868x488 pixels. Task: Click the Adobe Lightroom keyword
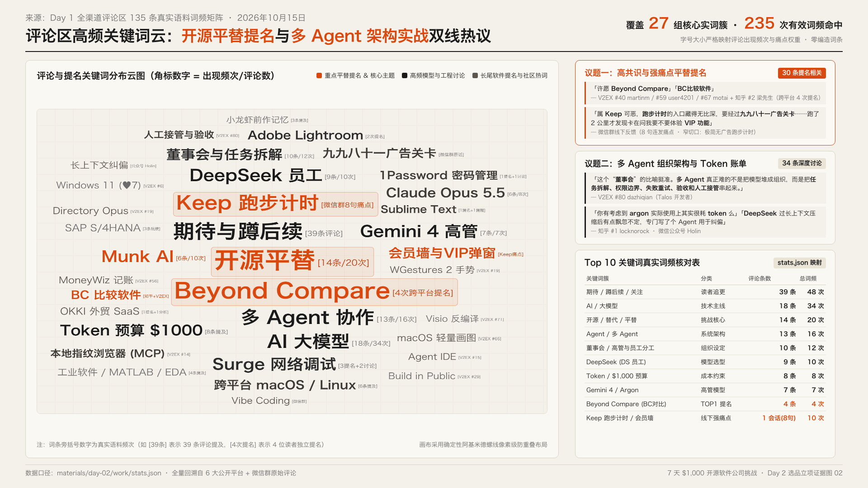[305, 135]
